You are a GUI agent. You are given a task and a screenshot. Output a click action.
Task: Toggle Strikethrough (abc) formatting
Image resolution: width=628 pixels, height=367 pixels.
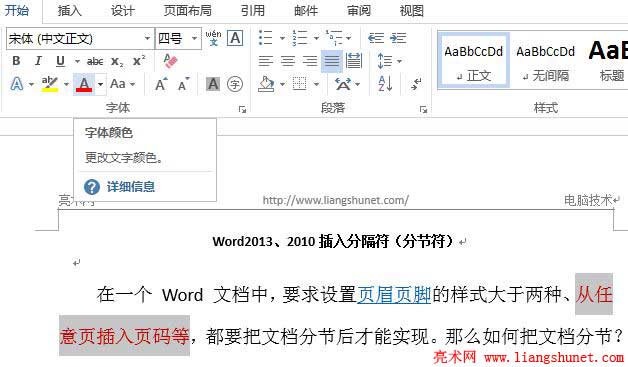(x=95, y=61)
